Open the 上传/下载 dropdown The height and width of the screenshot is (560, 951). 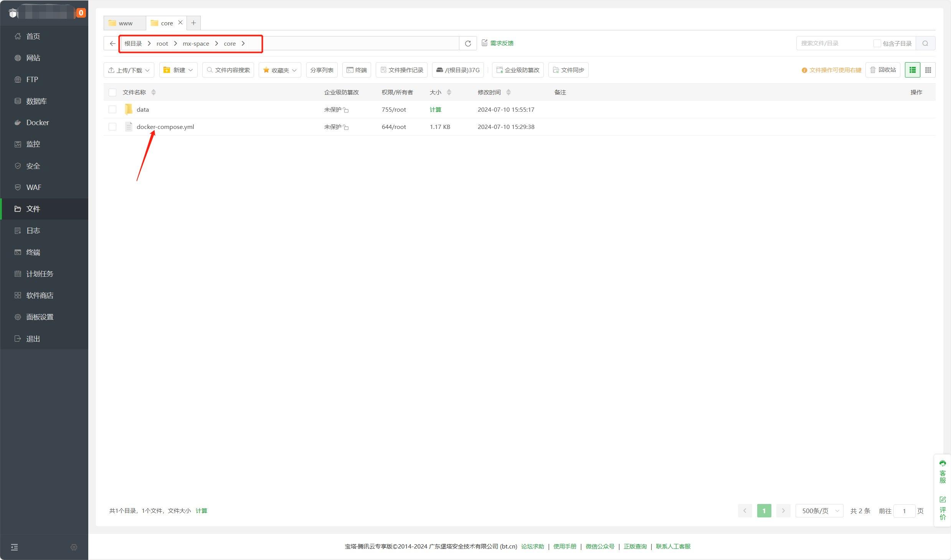click(129, 70)
